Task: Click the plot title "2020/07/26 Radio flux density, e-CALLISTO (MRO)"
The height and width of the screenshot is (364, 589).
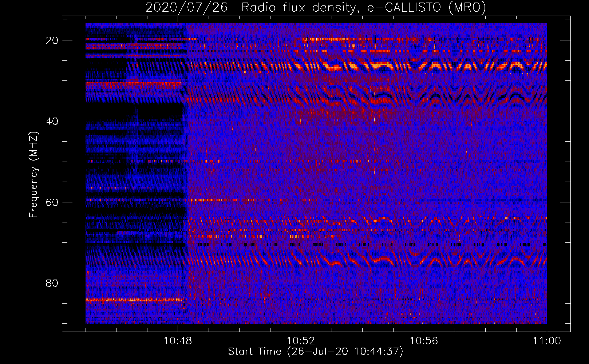Action: tap(316, 7)
